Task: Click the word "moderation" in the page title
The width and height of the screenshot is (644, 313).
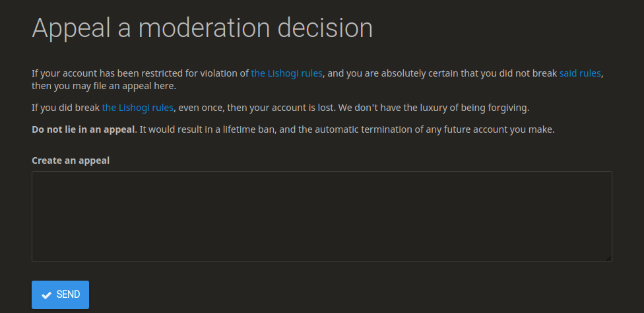Action: pyautogui.click(x=203, y=28)
